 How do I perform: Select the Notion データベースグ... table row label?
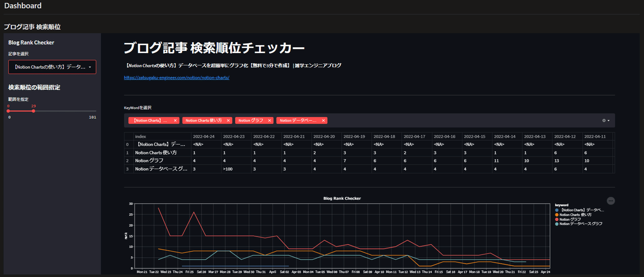tap(162, 169)
